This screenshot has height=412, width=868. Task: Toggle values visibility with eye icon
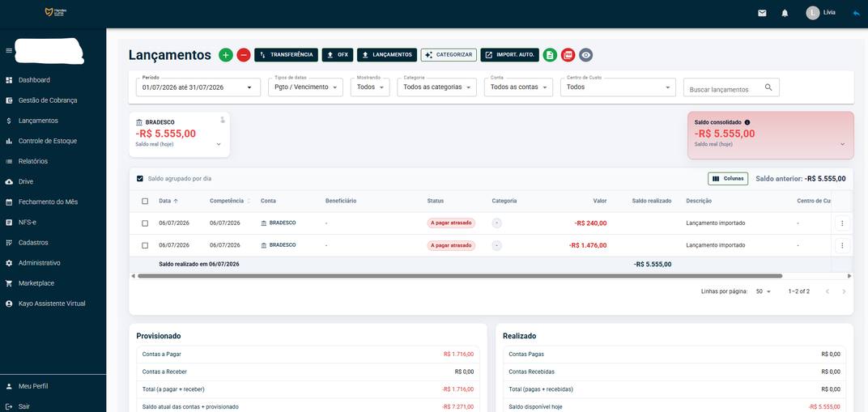point(585,55)
